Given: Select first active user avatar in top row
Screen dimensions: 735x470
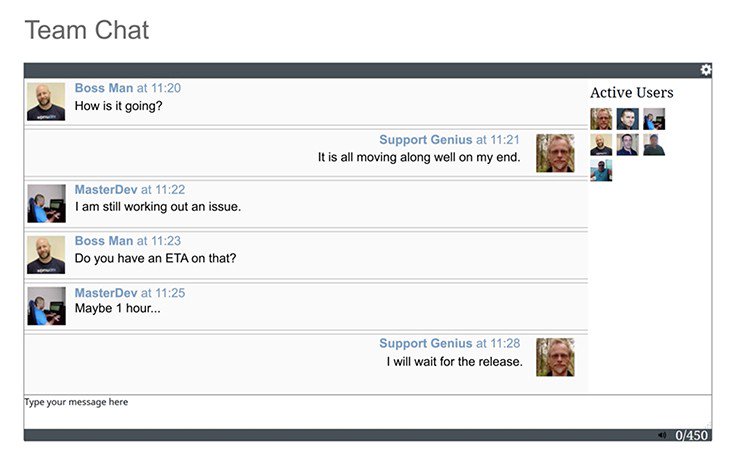Looking at the screenshot, I should (601, 119).
